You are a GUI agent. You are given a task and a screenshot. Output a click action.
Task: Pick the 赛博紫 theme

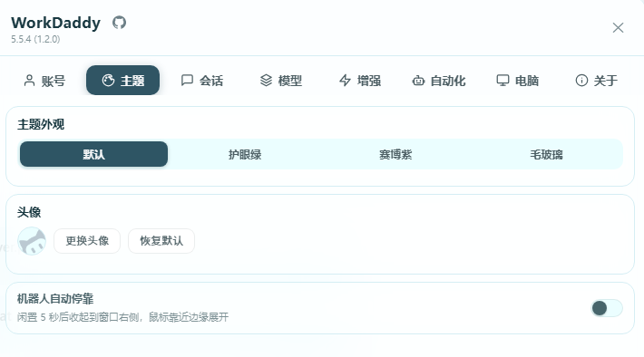pos(395,154)
